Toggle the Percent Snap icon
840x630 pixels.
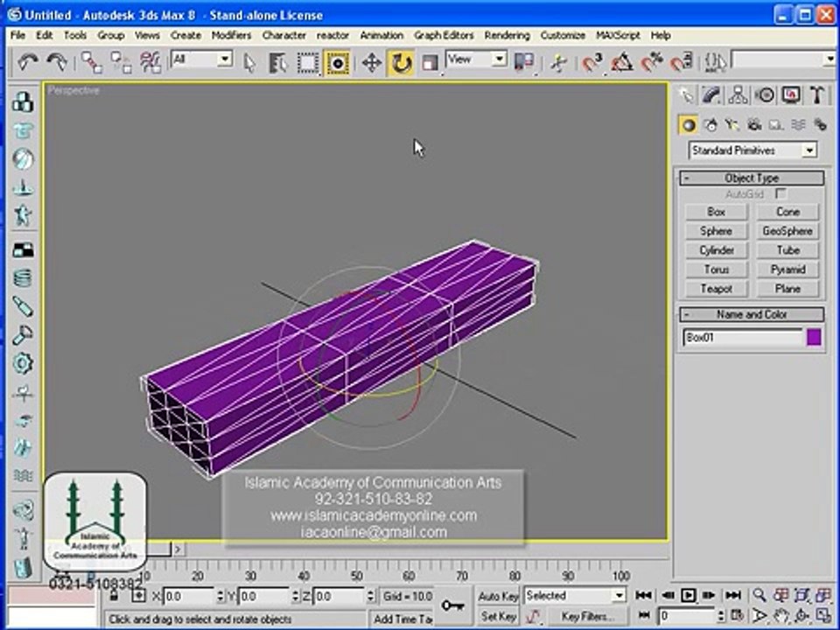651,62
